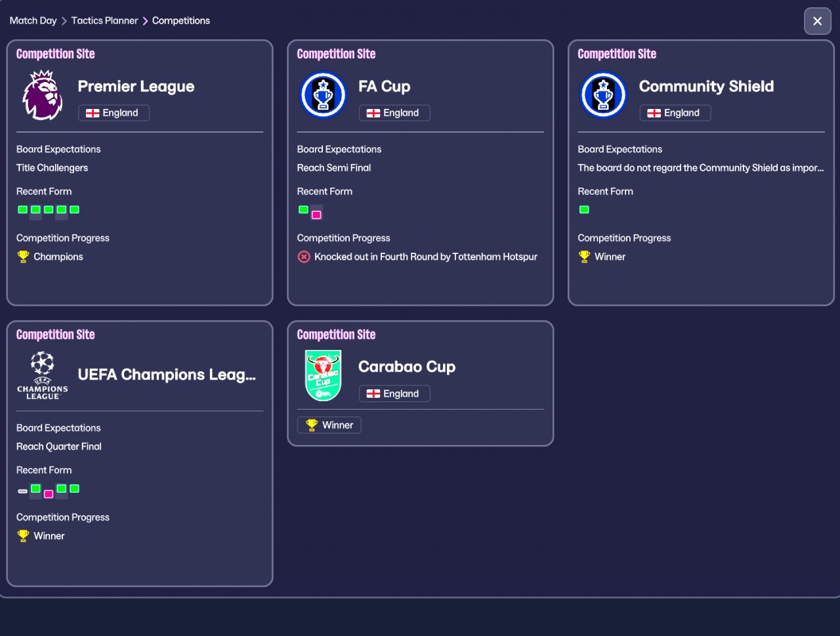Click England flag in Carabao Cup card
This screenshot has width=840, height=636.
[x=373, y=394]
